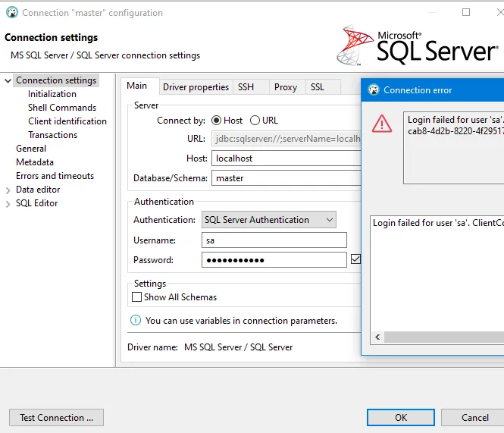Select Metadata in the tree

35,162
